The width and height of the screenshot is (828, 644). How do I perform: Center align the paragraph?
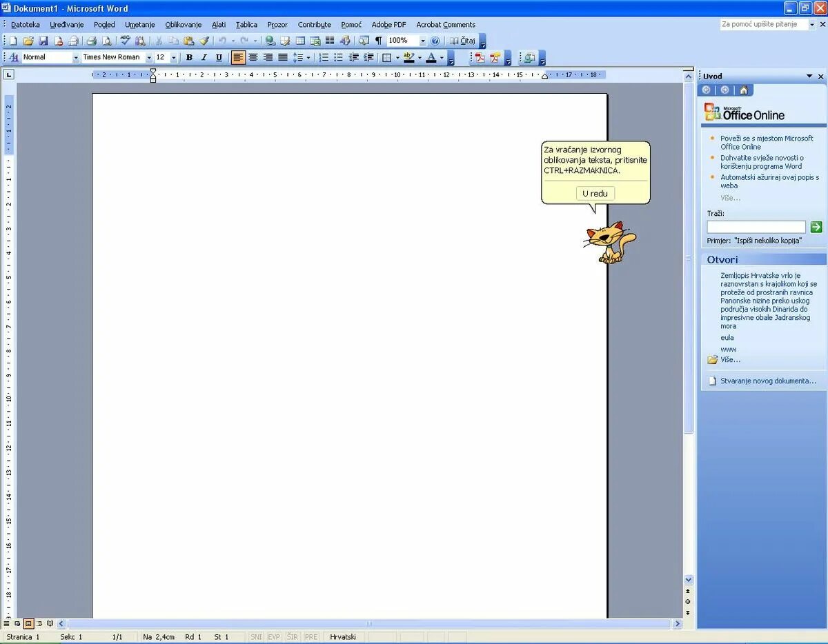click(253, 57)
